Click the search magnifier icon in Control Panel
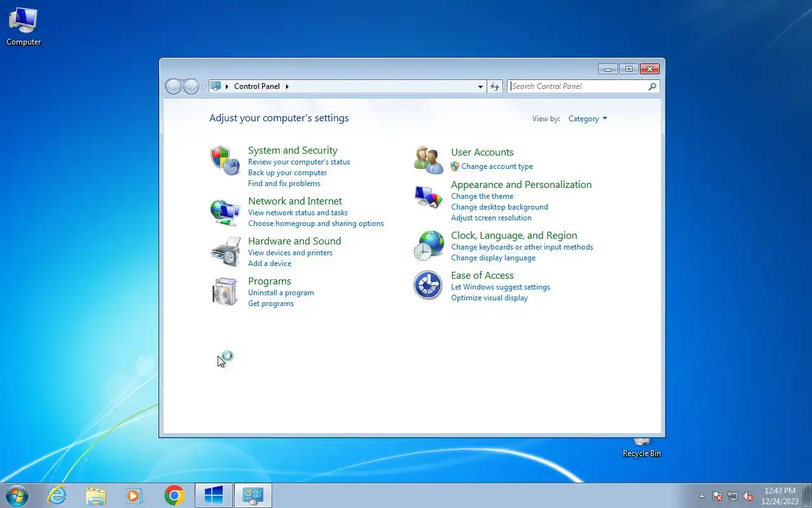Viewport: 812px width, 508px height. [x=652, y=86]
